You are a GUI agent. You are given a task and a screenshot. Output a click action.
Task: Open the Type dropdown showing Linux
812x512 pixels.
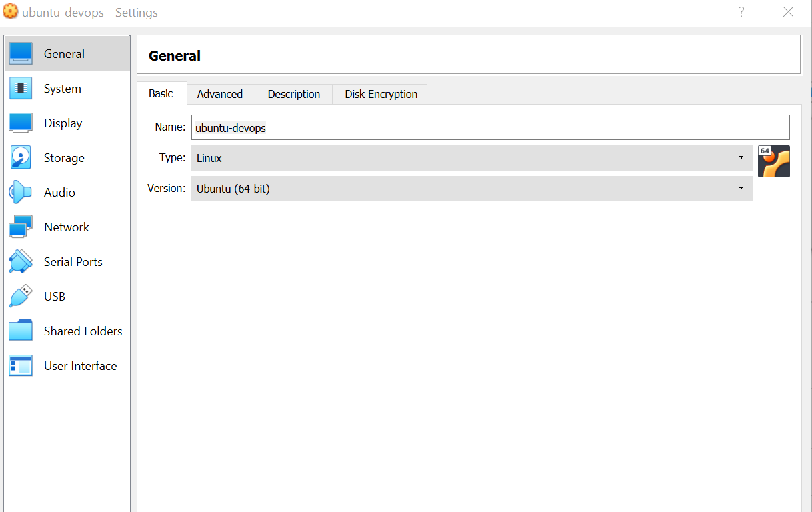[472, 158]
